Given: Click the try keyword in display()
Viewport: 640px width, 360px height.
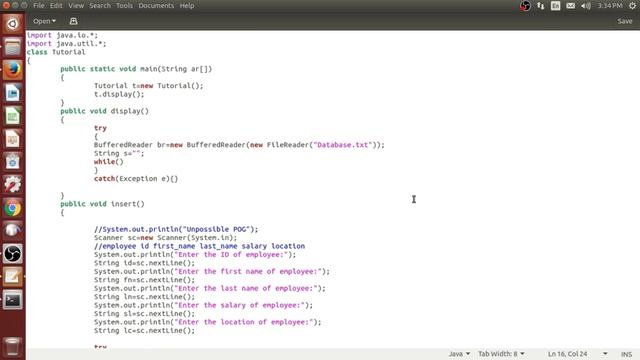Looking at the screenshot, I should click(x=100, y=128).
